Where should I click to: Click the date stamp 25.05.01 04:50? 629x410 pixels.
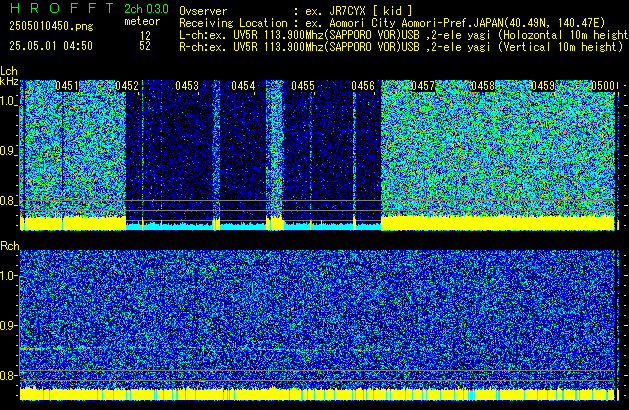tap(51, 46)
